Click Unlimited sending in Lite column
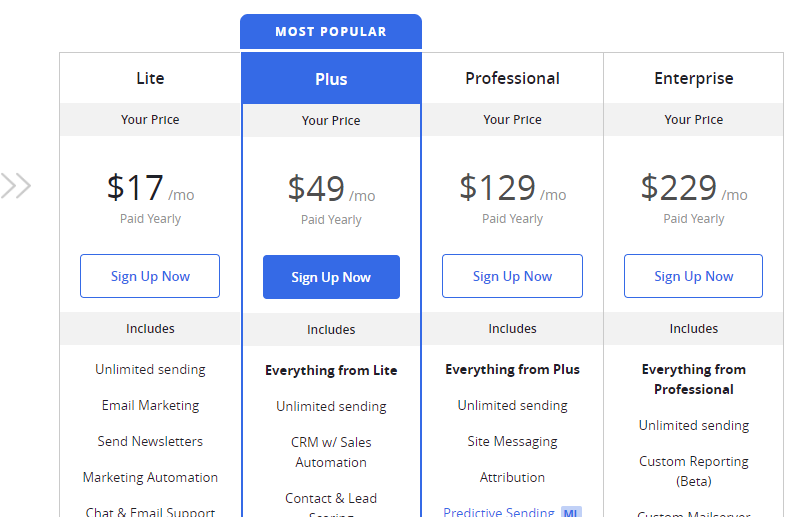This screenshot has height=517, width=786. tap(150, 370)
